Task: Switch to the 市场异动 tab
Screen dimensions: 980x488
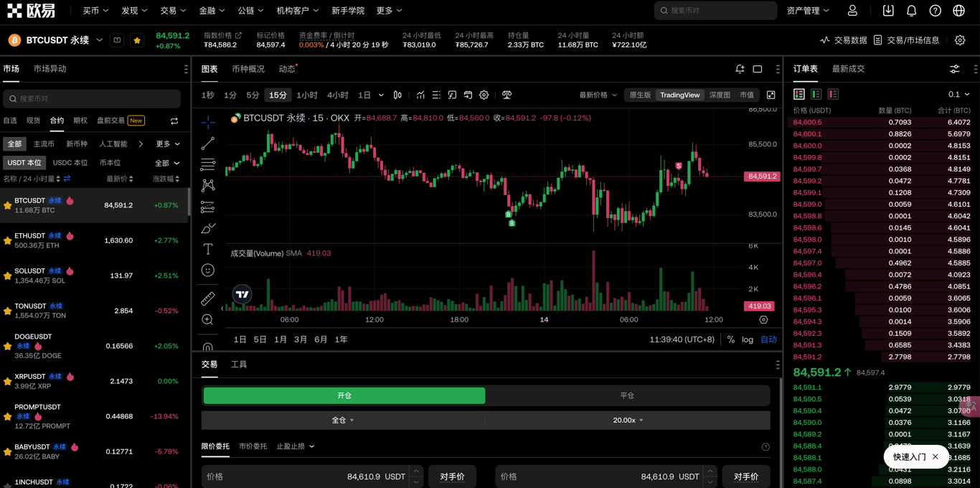Action: [x=50, y=69]
